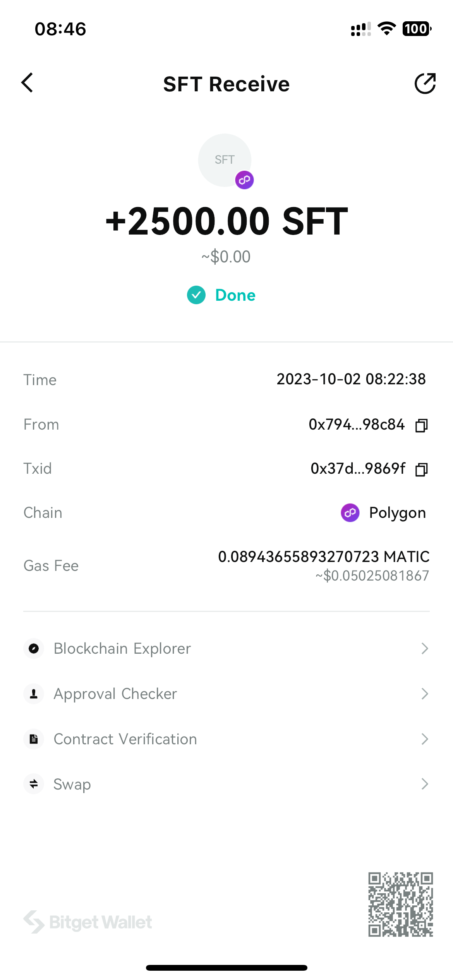Copy the From address
Screen dimensions: 453x980
pos(421,425)
